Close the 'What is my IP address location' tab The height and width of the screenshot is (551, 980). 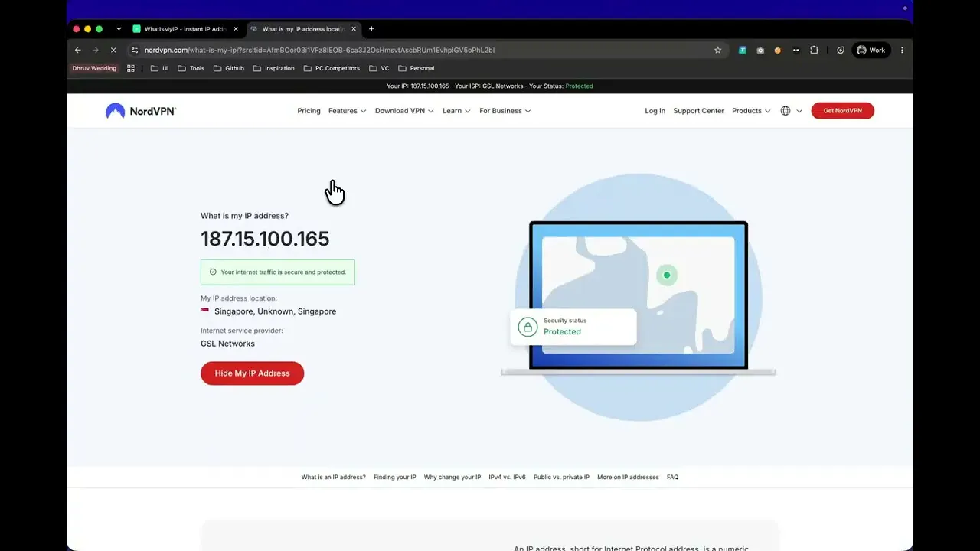click(x=354, y=29)
